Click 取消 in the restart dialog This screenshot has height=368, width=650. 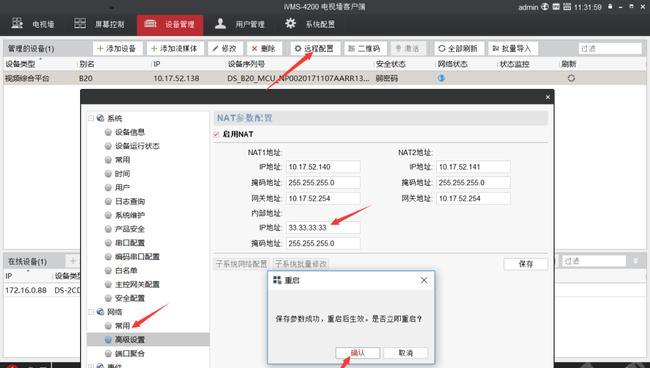coord(405,353)
